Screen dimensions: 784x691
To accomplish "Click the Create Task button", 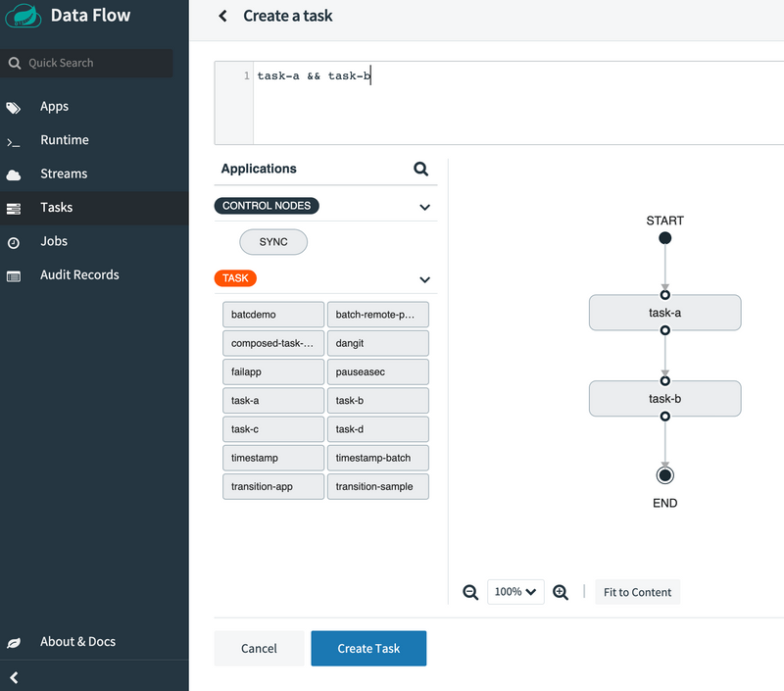I will [368, 649].
